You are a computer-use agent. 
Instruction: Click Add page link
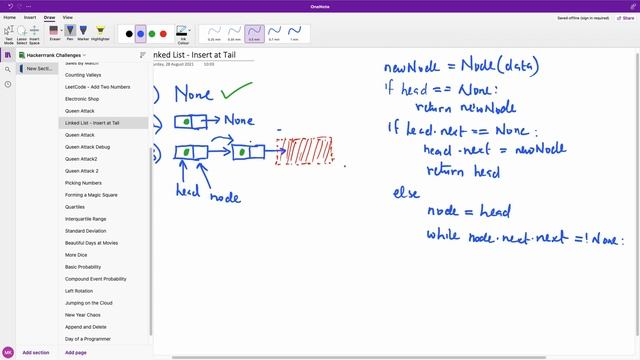[76, 353]
